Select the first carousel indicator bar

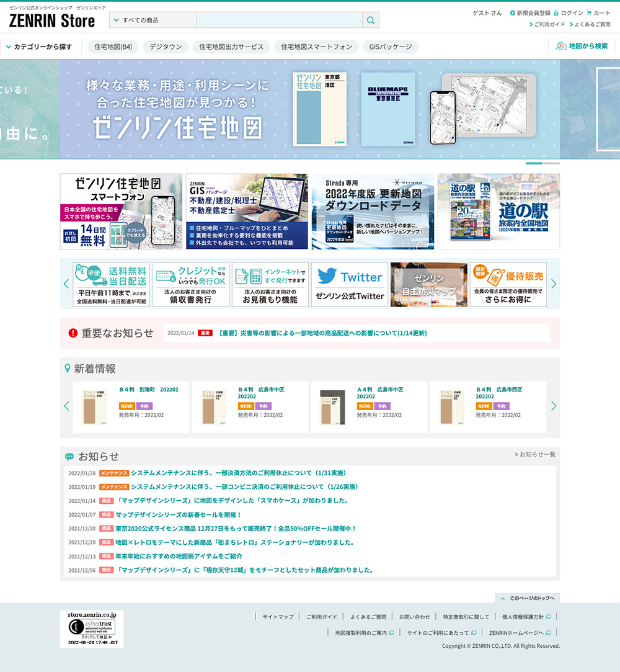coord(534,163)
